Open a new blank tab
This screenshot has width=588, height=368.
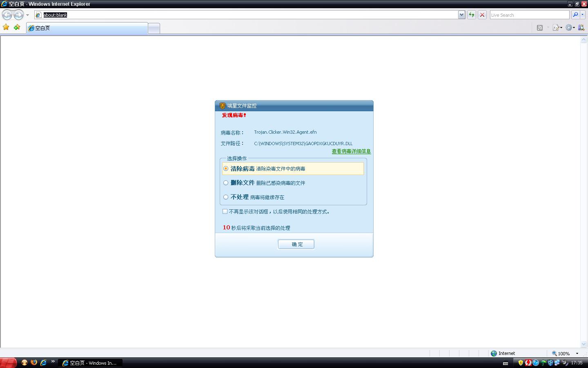point(154,28)
